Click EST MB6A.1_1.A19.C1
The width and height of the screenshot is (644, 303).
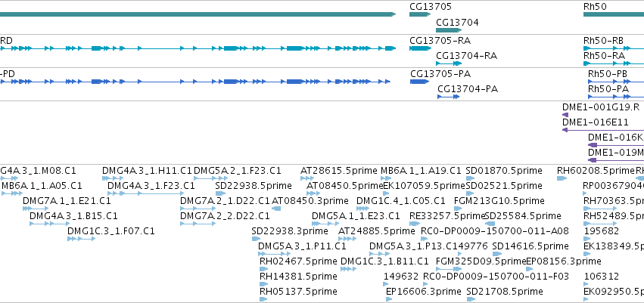386,178
